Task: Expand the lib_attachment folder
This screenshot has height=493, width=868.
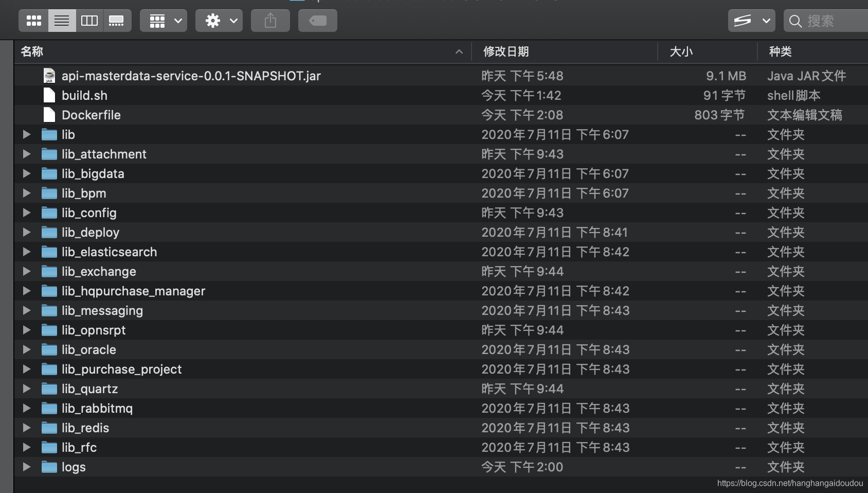Action: 27,154
